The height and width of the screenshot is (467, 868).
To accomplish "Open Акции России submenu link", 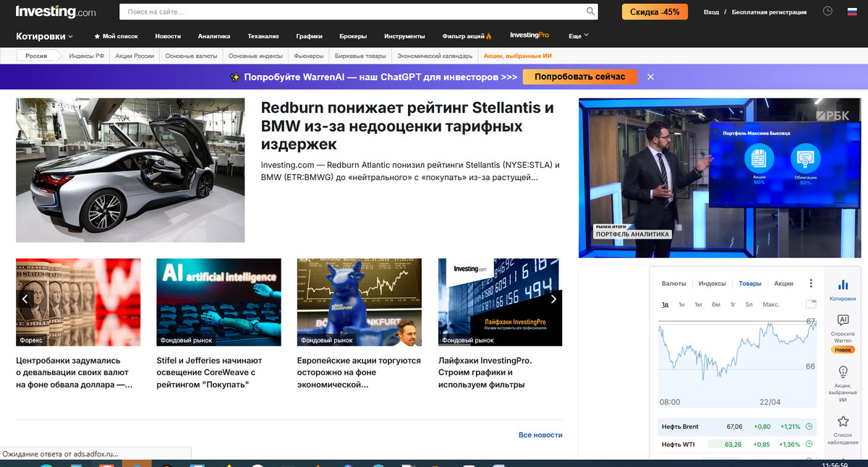I will point(135,56).
